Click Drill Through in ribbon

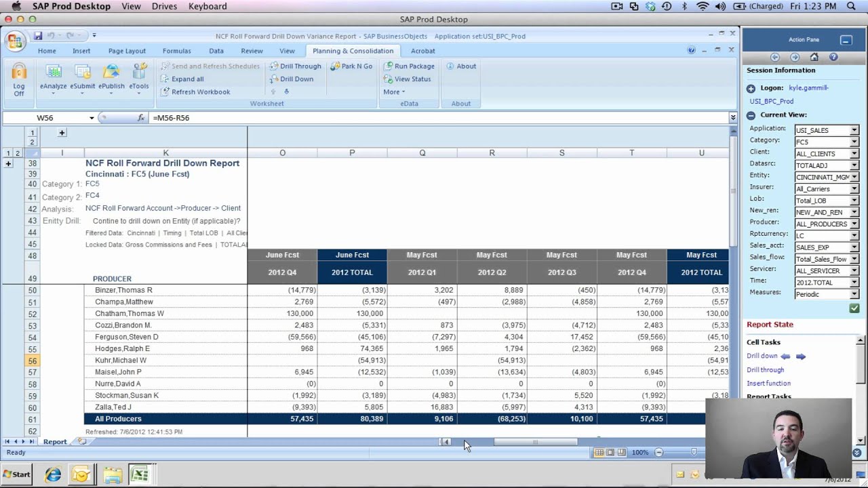pyautogui.click(x=296, y=66)
